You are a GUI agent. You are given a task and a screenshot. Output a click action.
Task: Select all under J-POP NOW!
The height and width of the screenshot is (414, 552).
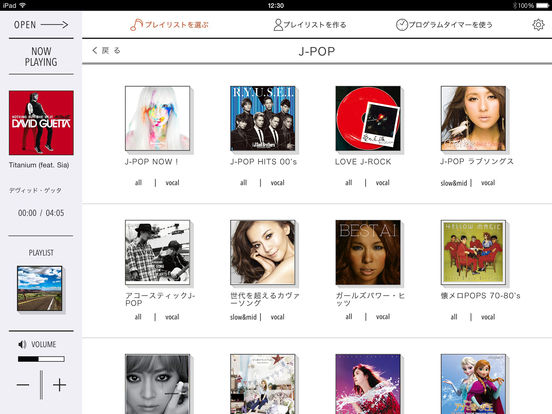[x=138, y=183]
